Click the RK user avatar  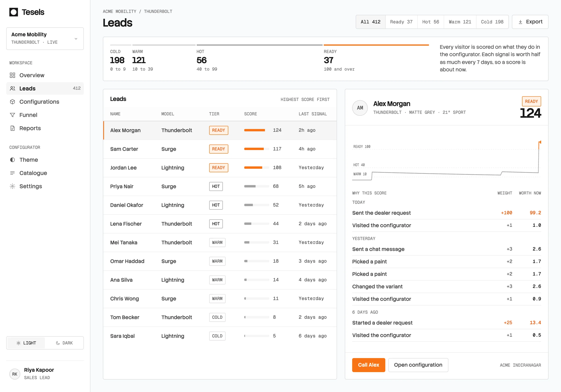(15, 374)
